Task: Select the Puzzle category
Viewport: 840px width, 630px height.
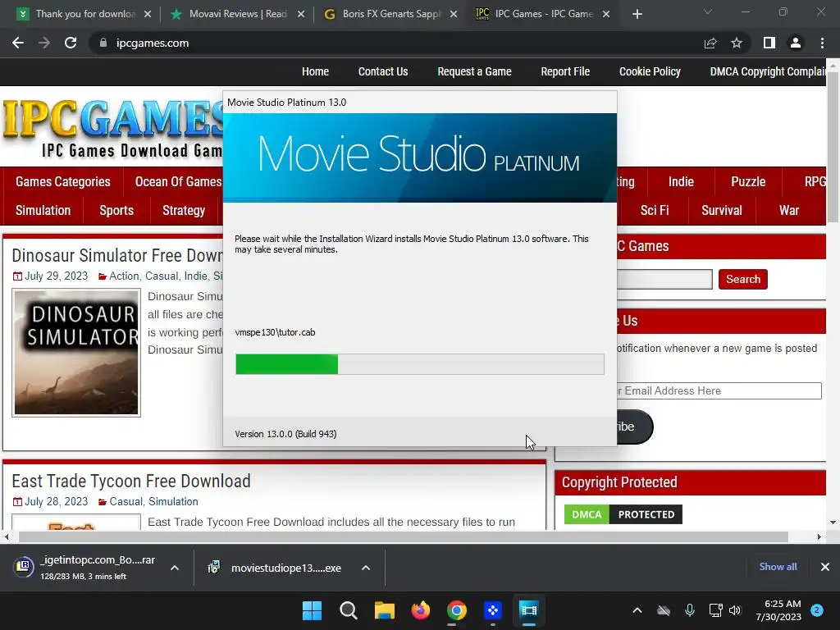Action: [748, 181]
